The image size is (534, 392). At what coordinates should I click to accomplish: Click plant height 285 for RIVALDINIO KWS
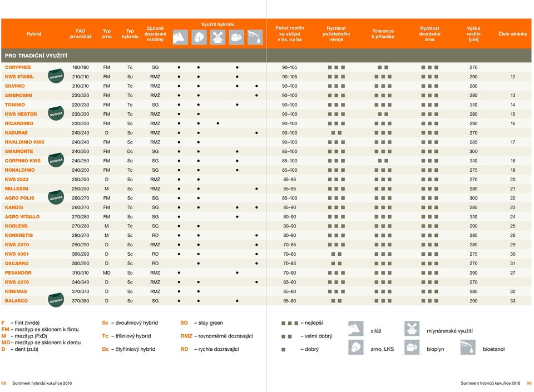pyautogui.click(x=473, y=142)
